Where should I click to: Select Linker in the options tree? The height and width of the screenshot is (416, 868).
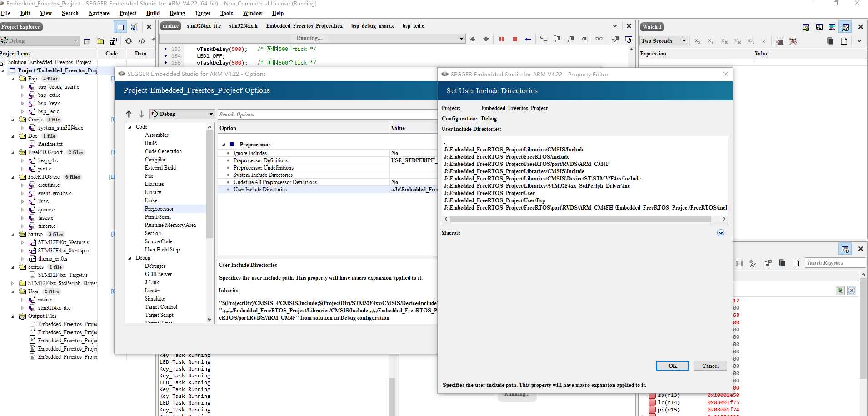[152, 200]
